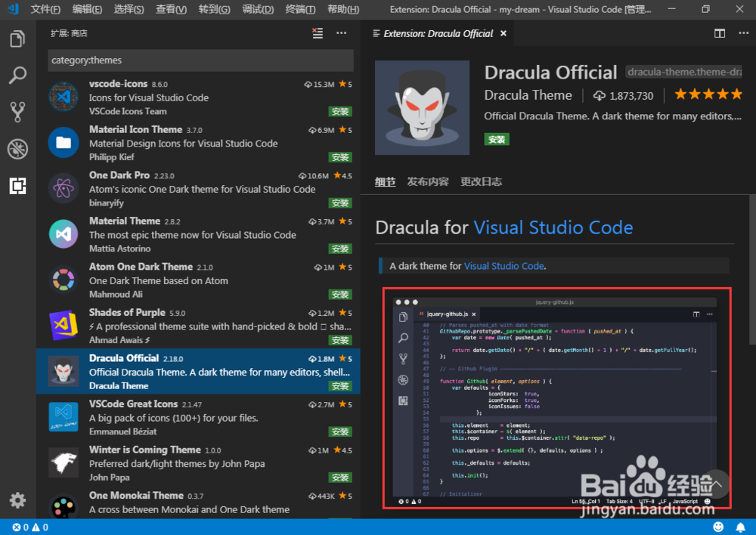Select the Shades of Purple icon
Viewport: 756px width, 535px height.
click(64, 326)
